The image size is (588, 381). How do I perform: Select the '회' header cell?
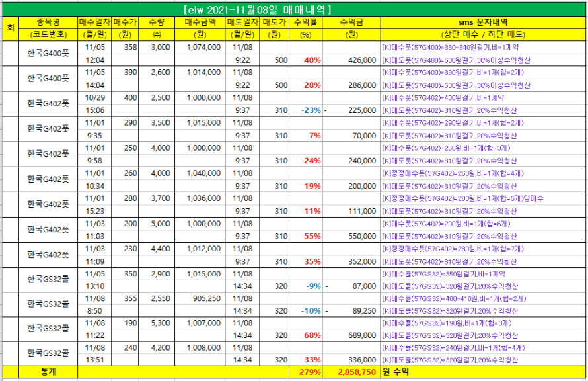coord(11,28)
